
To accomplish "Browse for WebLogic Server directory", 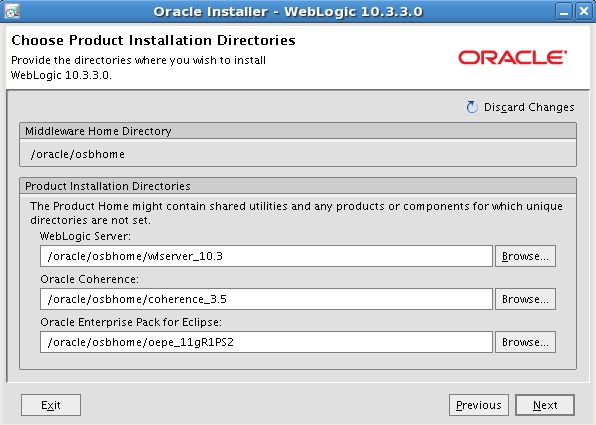I will pyautogui.click(x=525, y=256).
